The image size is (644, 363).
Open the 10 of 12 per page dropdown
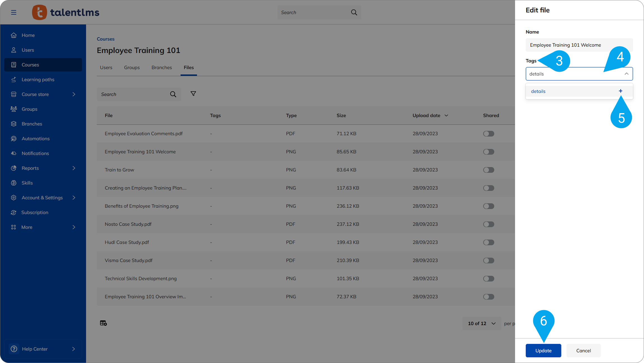click(481, 324)
